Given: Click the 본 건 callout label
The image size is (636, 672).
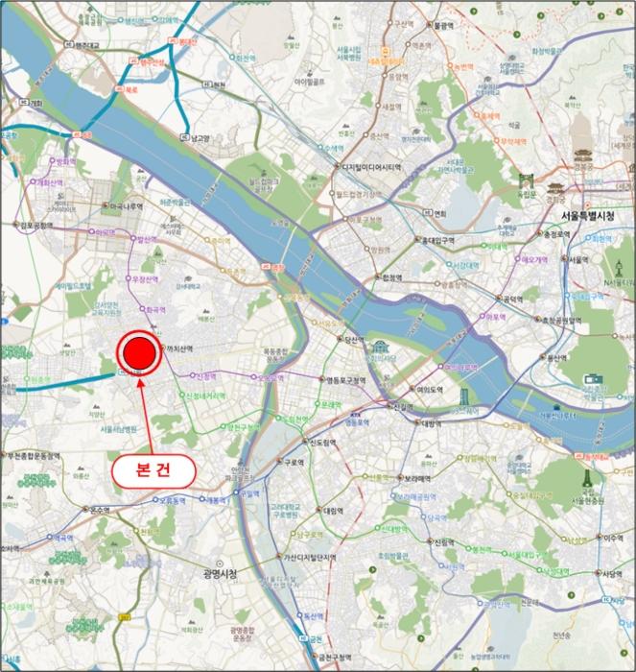Looking at the screenshot, I should 153,470.
